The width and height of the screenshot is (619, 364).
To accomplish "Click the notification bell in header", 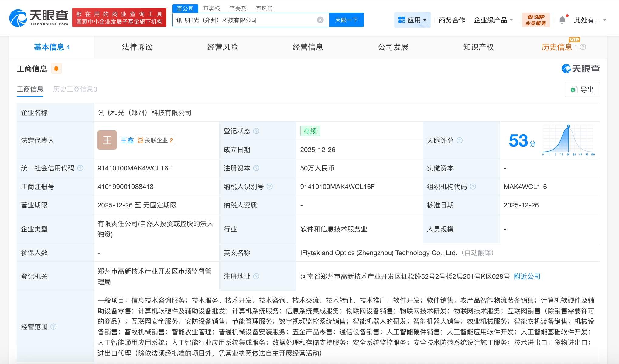I will point(562,20).
